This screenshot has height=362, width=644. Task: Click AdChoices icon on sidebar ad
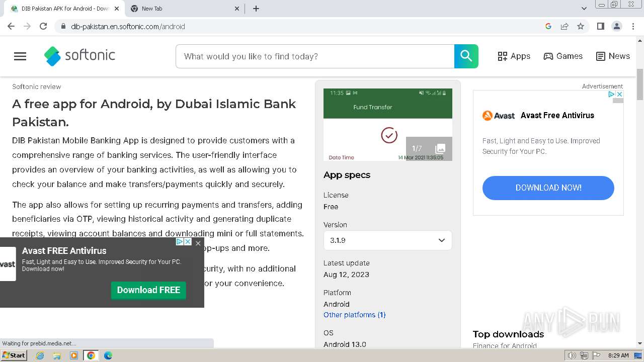(612, 94)
